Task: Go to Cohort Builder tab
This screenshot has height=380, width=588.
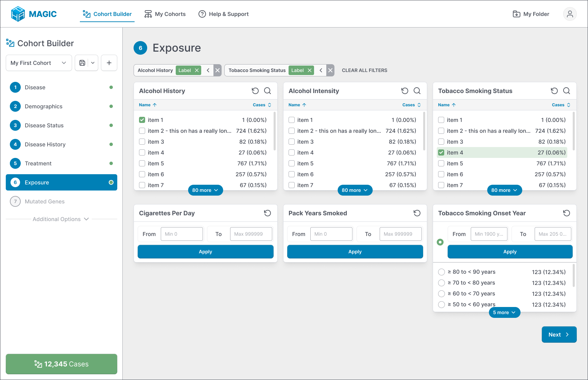Action: [107, 14]
